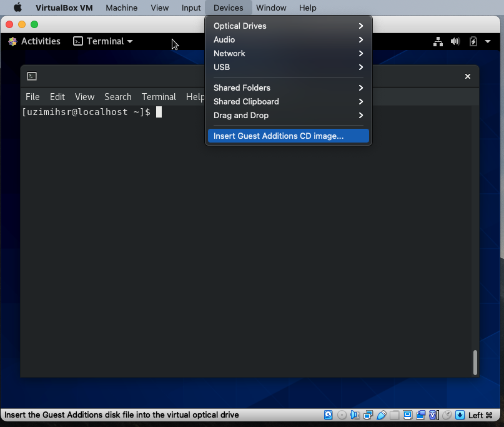Select Insert Guest Additions CD image
The image size is (504, 427).
coord(289,136)
